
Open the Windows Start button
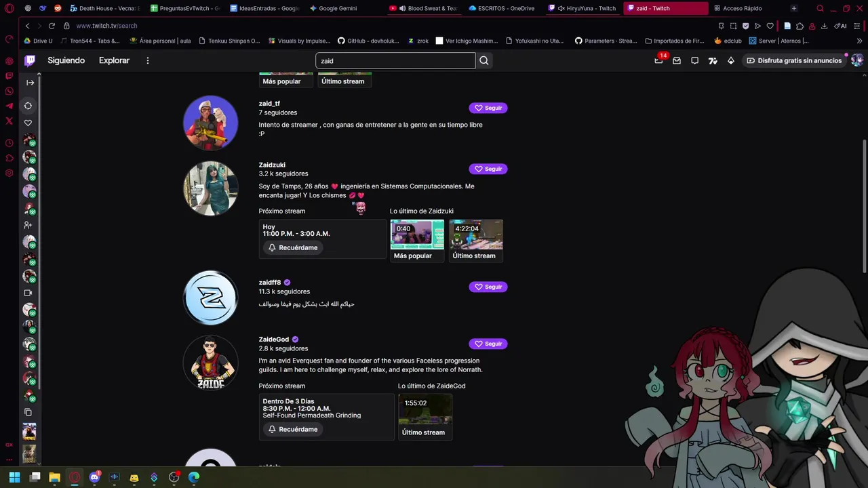coord(14,477)
